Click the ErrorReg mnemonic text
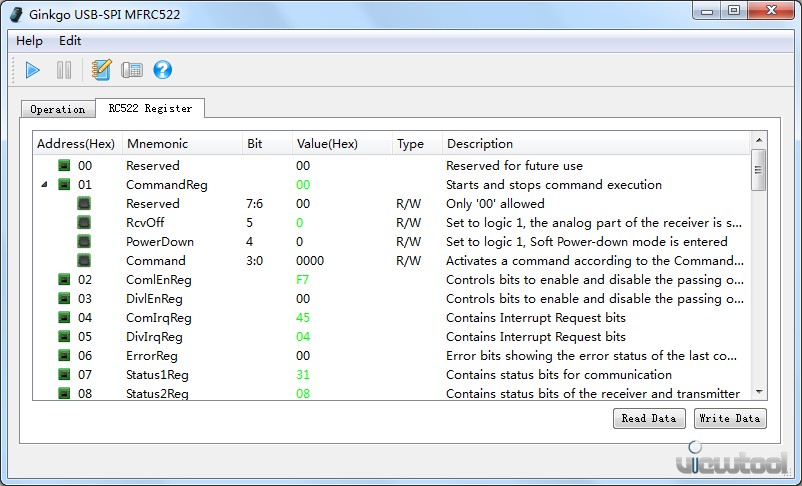802x486 pixels. click(152, 356)
